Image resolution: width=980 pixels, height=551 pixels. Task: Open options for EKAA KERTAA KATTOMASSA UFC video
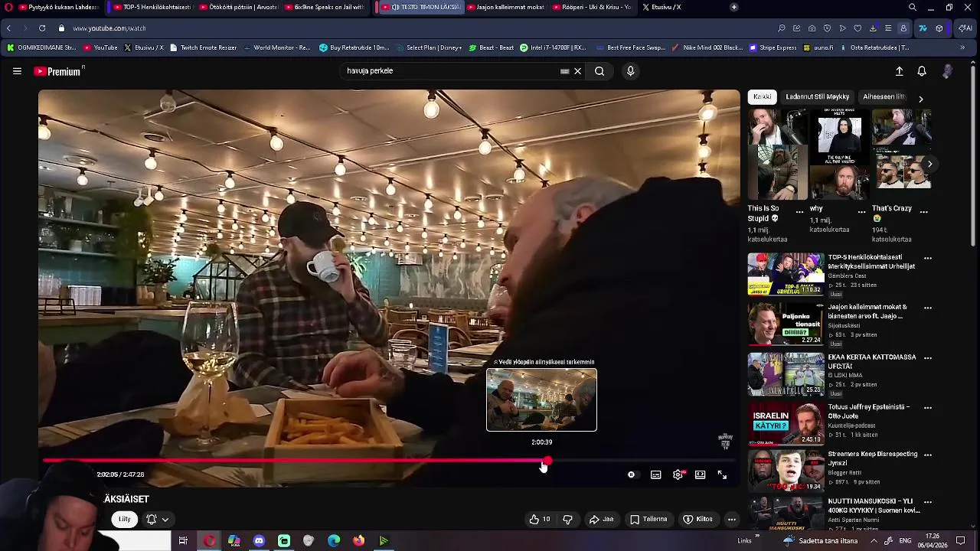[x=928, y=357]
